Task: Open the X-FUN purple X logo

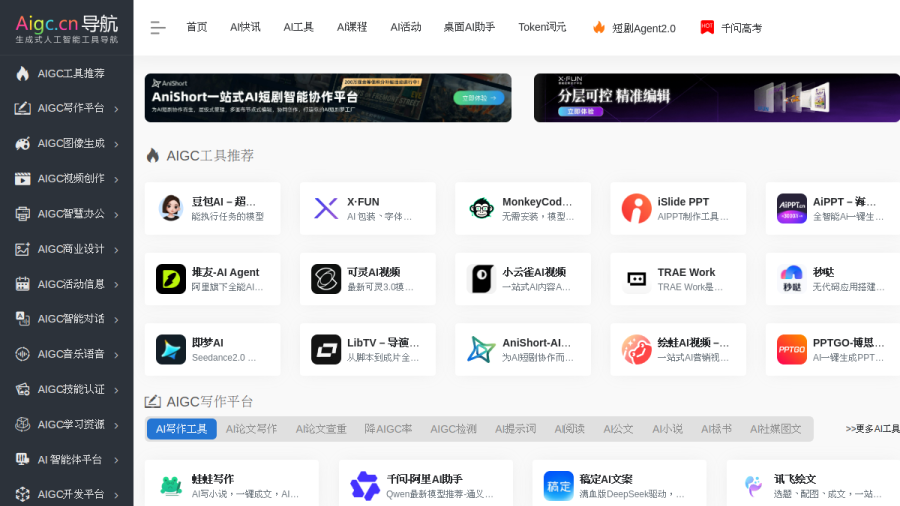Action: (x=326, y=208)
